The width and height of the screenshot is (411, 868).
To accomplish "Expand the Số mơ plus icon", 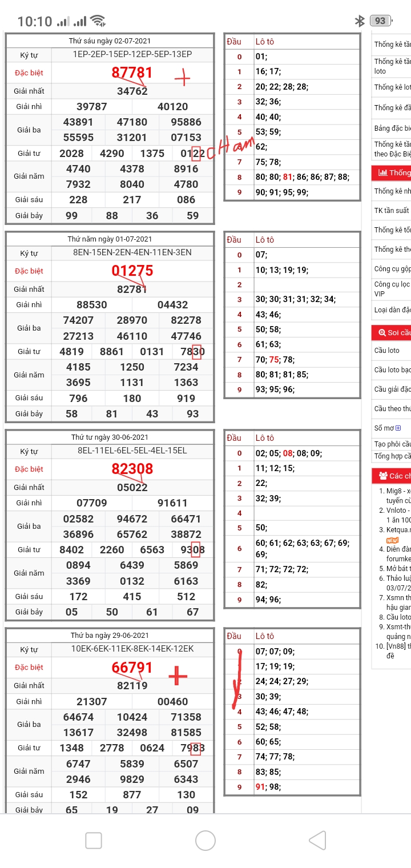I will (398, 428).
